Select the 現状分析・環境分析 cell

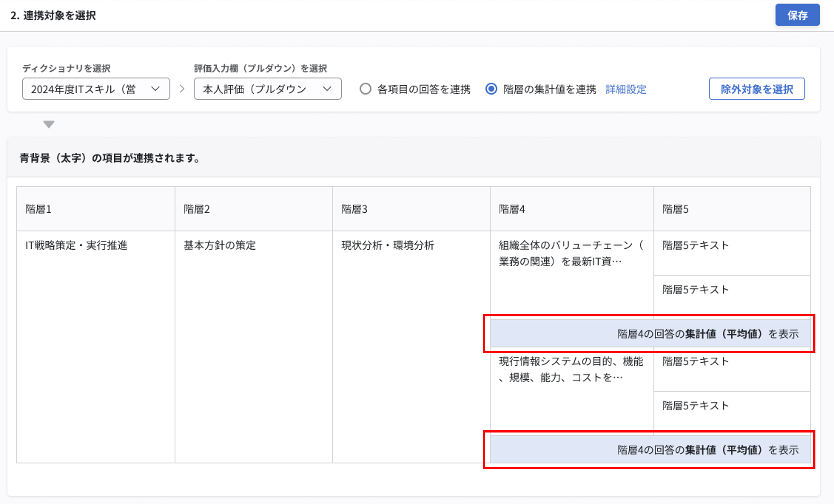click(388, 245)
